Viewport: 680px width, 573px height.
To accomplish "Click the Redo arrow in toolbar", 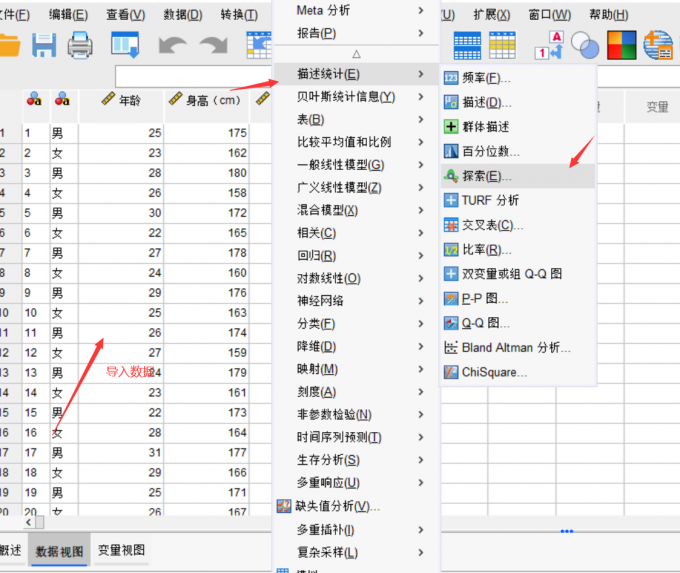I will tap(212, 45).
